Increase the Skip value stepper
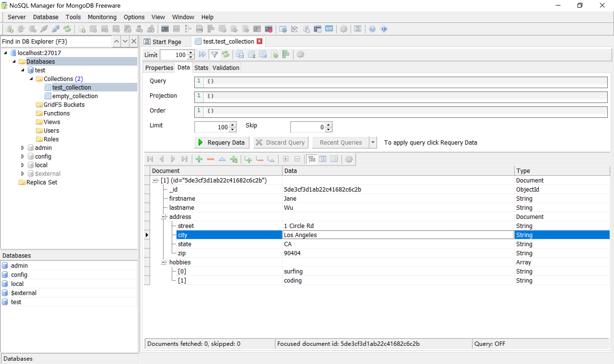This screenshot has height=364, width=614. point(328,125)
